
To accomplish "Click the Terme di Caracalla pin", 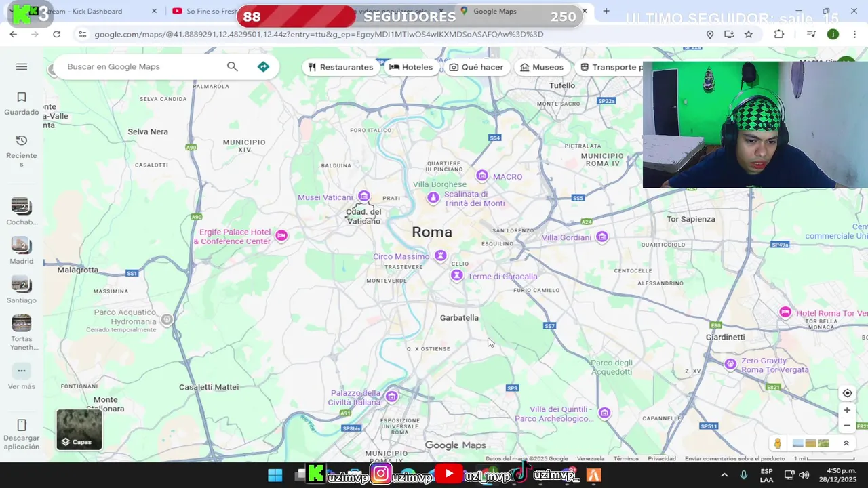I will click(x=457, y=275).
